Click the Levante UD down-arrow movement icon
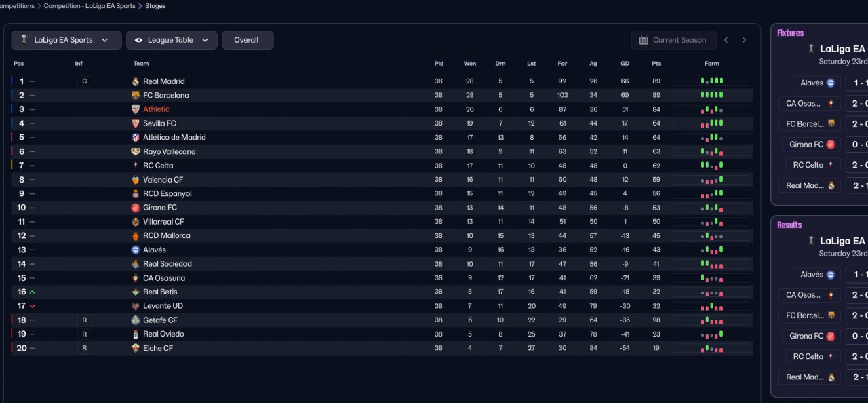The width and height of the screenshot is (868, 403). [33, 306]
